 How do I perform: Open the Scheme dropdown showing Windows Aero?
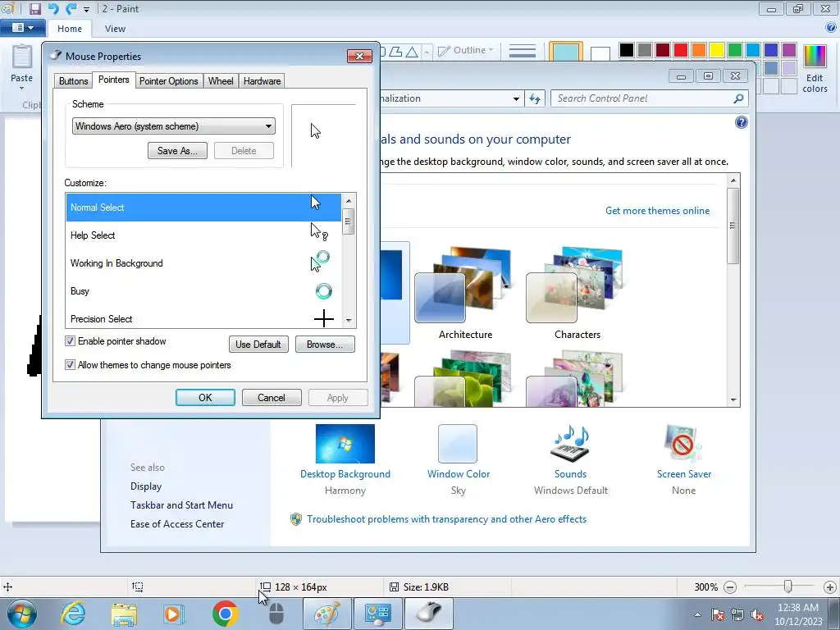point(174,126)
